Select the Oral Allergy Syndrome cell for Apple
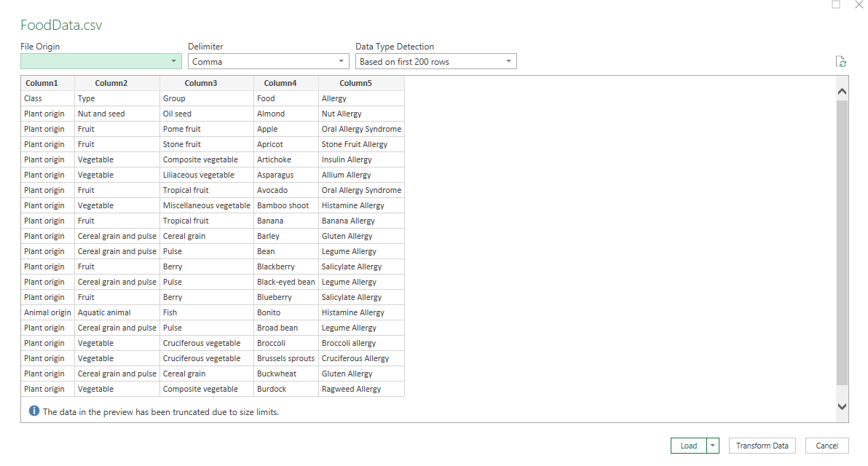The image size is (868, 466). click(361, 129)
